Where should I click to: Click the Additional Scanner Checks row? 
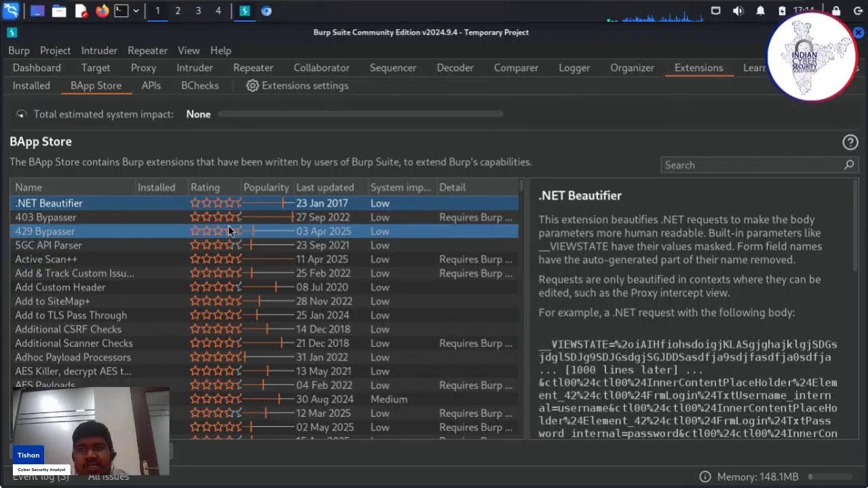(264, 344)
